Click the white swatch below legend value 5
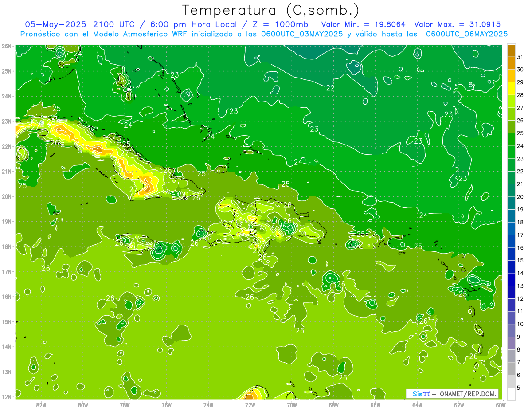This screenshot has width=532, height=411. (511, 394)
